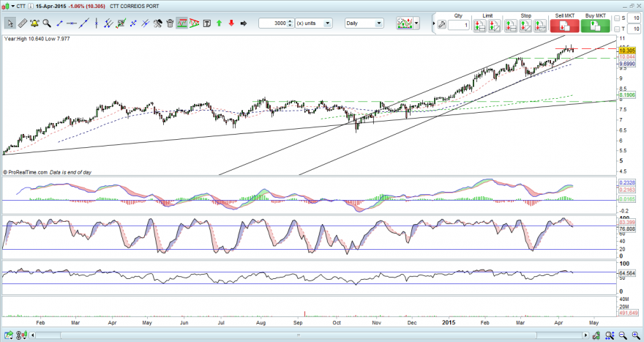Choose the green up arrow tool

pyautogui.click(x=219, y=23)
